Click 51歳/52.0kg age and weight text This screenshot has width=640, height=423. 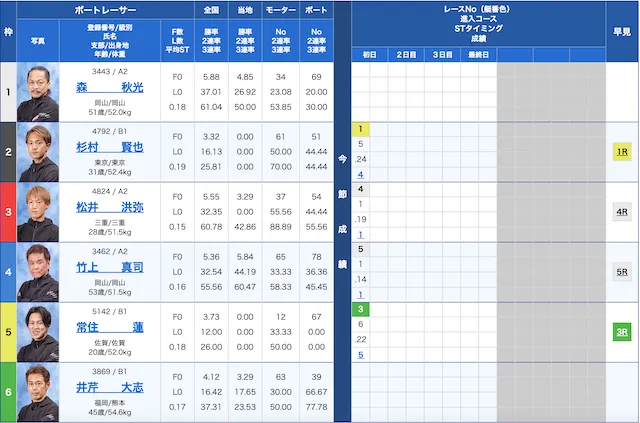tap(109, 113)
